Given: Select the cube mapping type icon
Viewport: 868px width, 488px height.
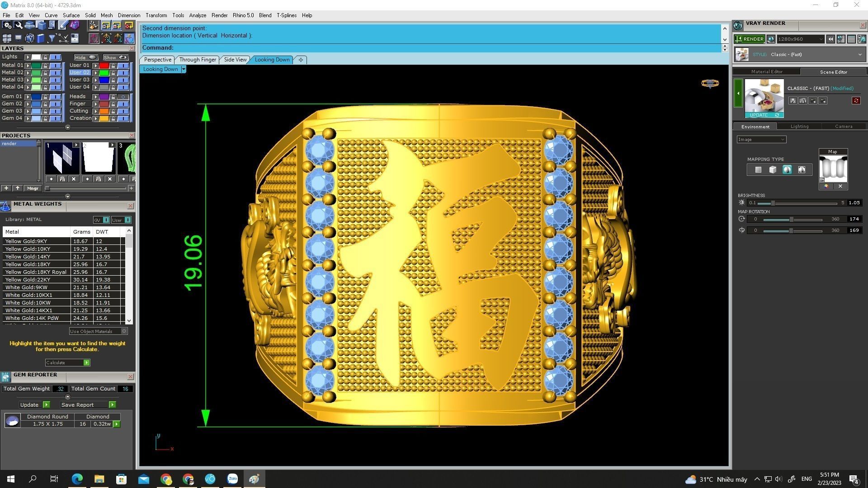Looking at the screenshot, I should coord(773,170).
